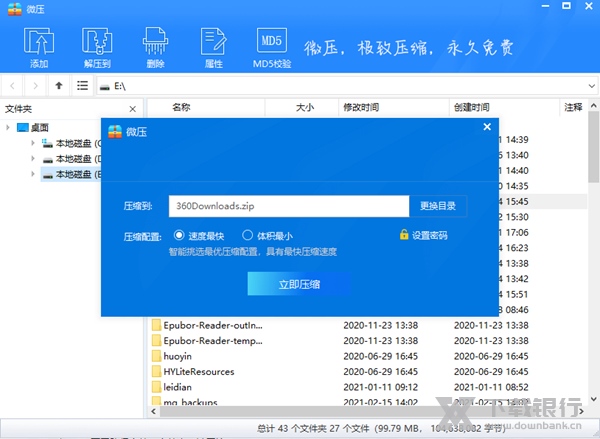Expand the first 本地磁盘 drive node
Image resolution: width=600 pixels, height=439 pixels.
pyautogui.click(x=33, y=143)
